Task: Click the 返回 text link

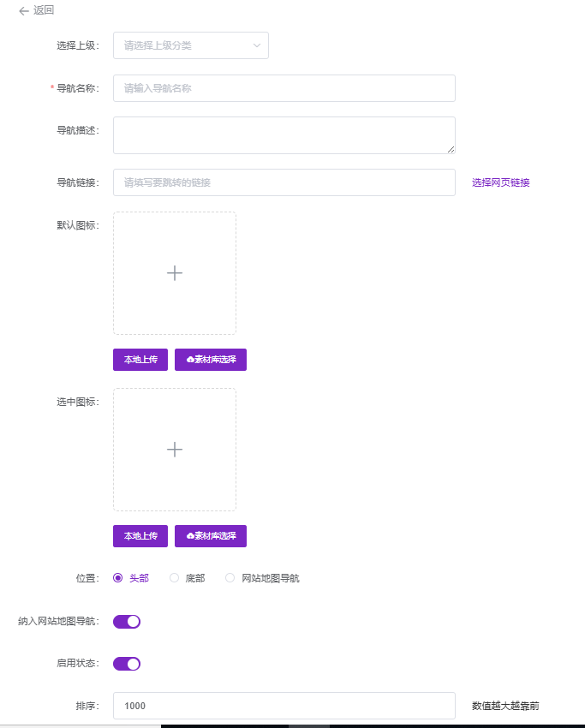Action: click(x=44, y=11)
